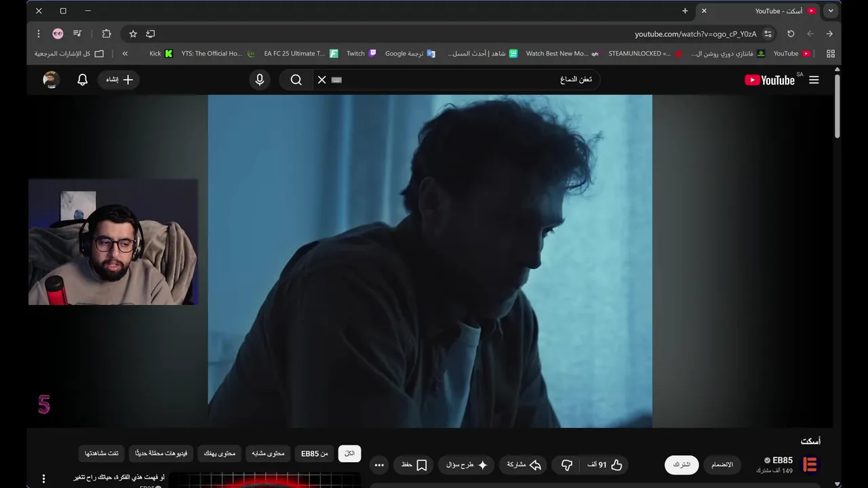Screen dimensions: 868x488
Task: View site information icon in address bar
Action: [x=768, y=34]
